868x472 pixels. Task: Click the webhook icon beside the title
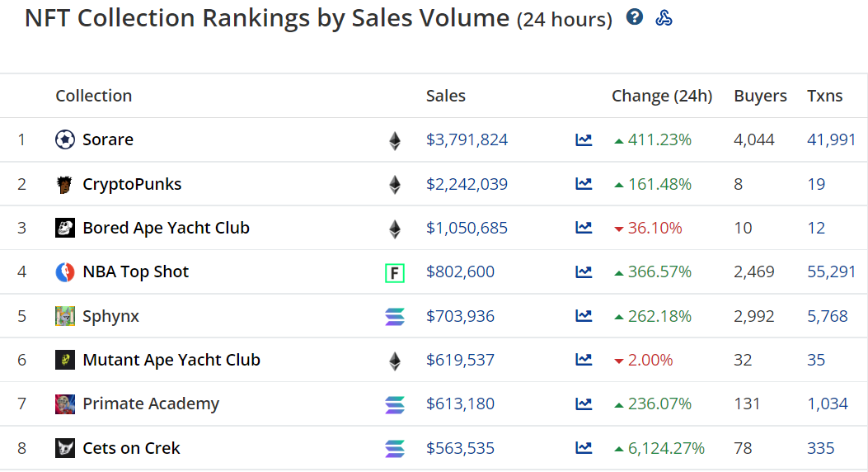click(664, 17)
